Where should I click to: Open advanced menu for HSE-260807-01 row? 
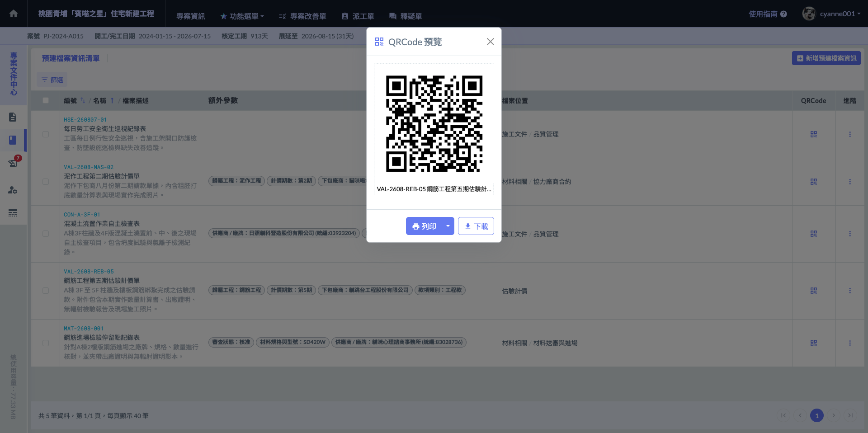pyautogui.click(x=850, y=134)
